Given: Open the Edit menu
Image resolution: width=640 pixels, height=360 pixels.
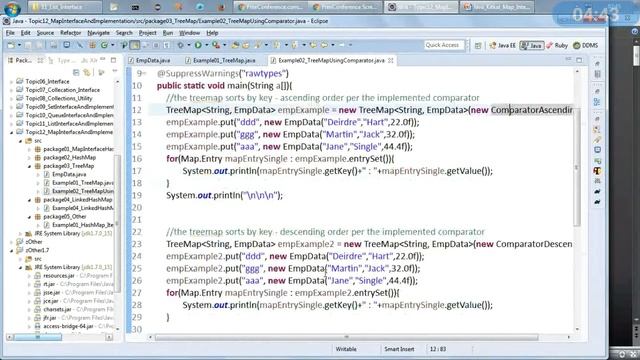Looking at the screenshot, I should (x=26, y=33).
